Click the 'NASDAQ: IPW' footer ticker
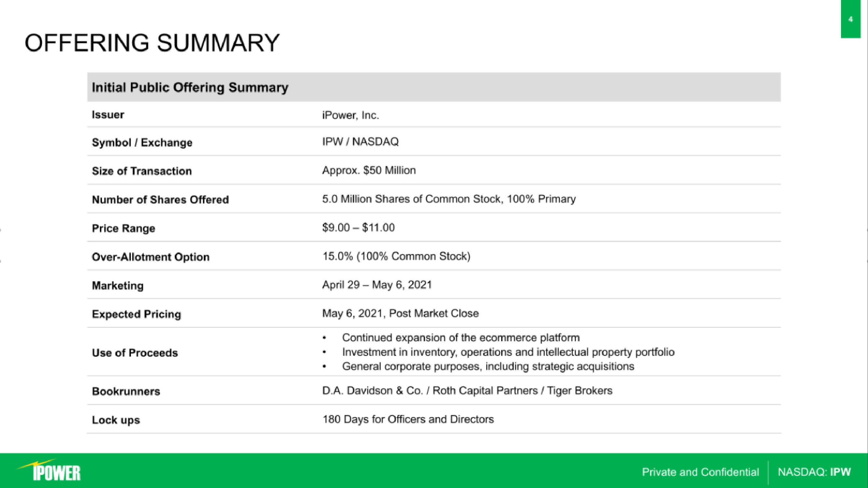 pyautogui.click(x=814, y=472)
